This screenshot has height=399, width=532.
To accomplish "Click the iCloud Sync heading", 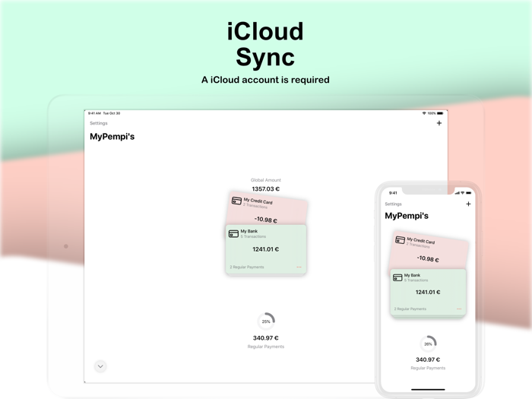I will tap(265, 44).
